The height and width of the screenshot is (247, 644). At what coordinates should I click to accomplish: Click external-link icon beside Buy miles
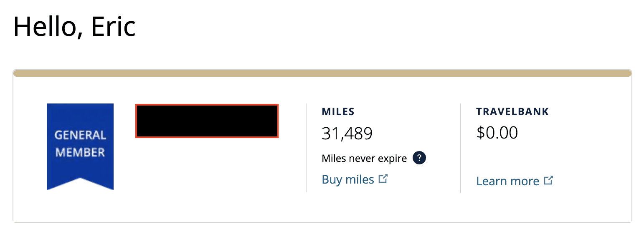383,179
